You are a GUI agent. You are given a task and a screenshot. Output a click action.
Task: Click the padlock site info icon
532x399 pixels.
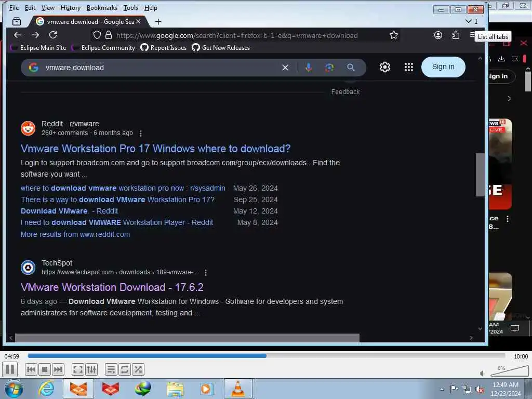tap(108, 35)
